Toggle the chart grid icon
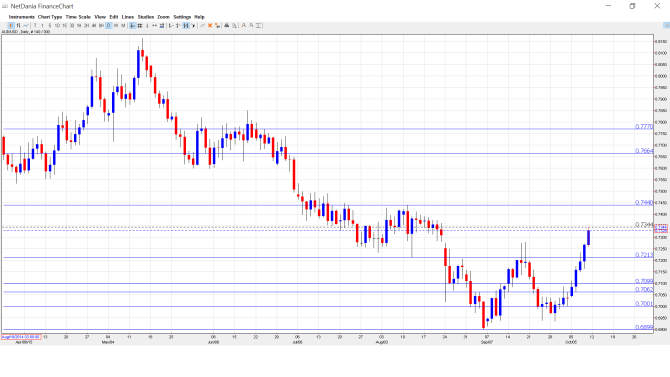Image resolution: width=670 pixels, height=377 pixels. point(140,26)
